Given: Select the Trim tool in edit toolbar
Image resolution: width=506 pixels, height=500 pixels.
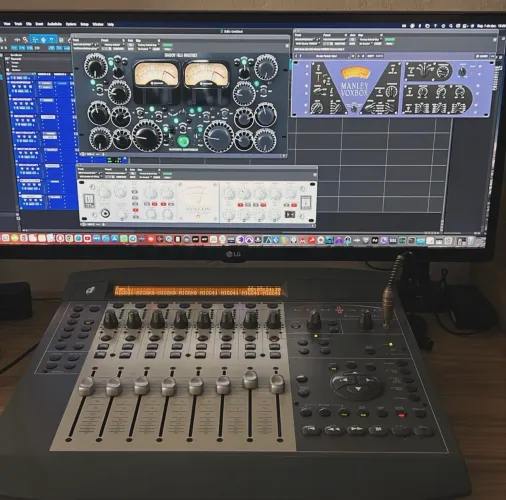Looking at the screenshot, I should (35, 40).
